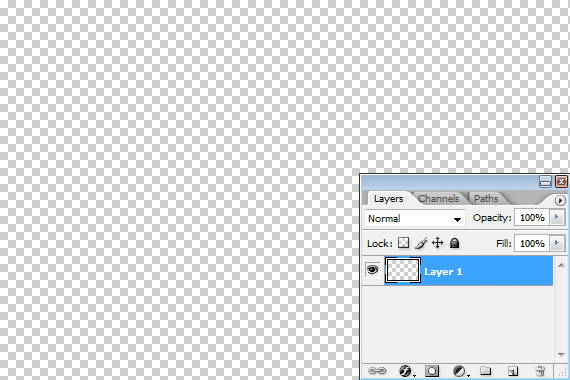
Task: Toggle lock position cross icon
Action: pyautogui.click(x=438, y=243)
